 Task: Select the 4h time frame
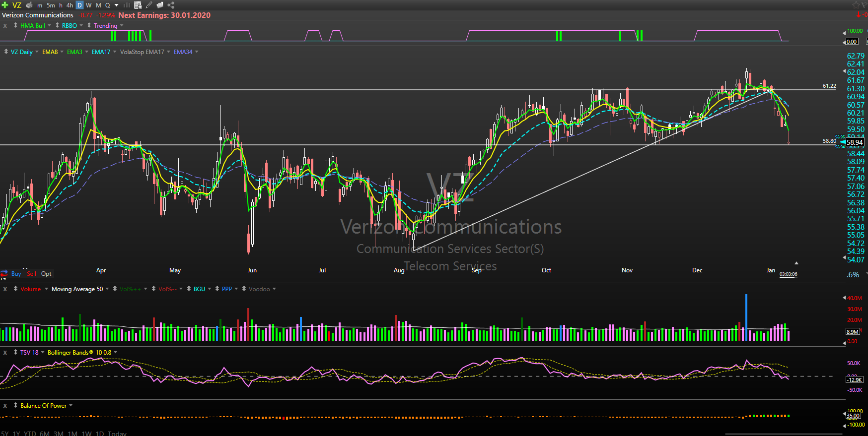(70, 5)
